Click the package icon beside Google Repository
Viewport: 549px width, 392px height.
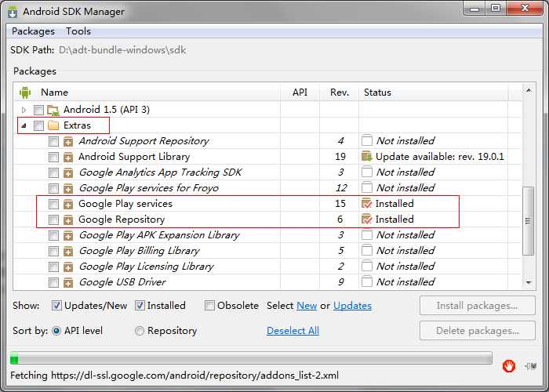click(x=68, y=220)
